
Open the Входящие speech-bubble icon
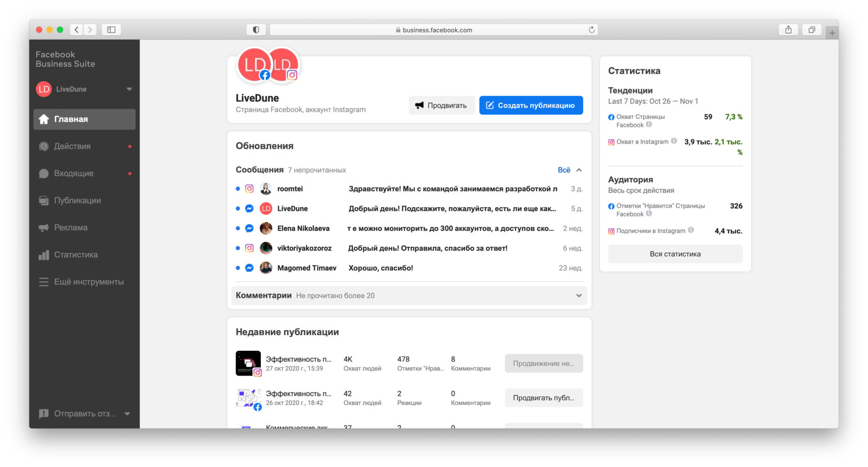pos(44,173)
